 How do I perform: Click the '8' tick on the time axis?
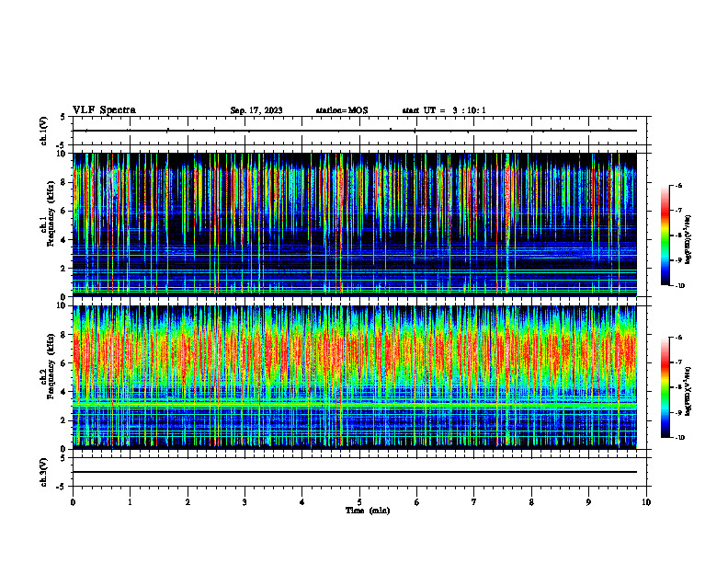coord(531,502)
